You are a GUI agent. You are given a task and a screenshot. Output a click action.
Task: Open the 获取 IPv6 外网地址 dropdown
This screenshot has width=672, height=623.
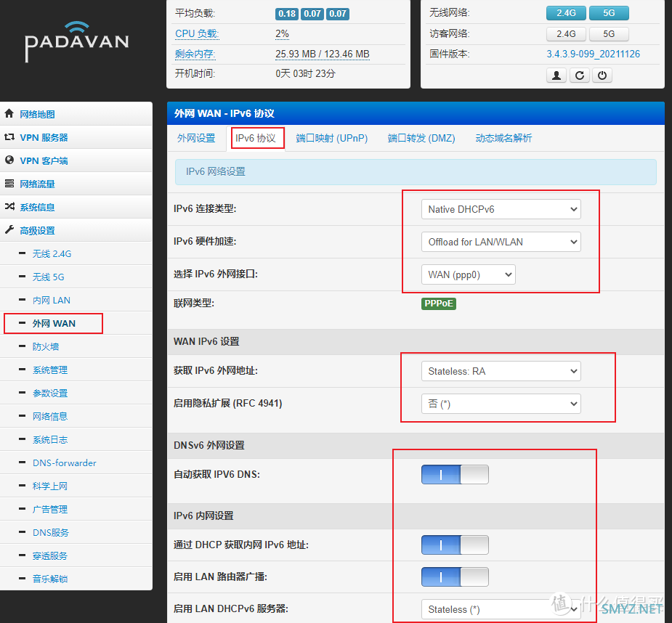[501, 371]
